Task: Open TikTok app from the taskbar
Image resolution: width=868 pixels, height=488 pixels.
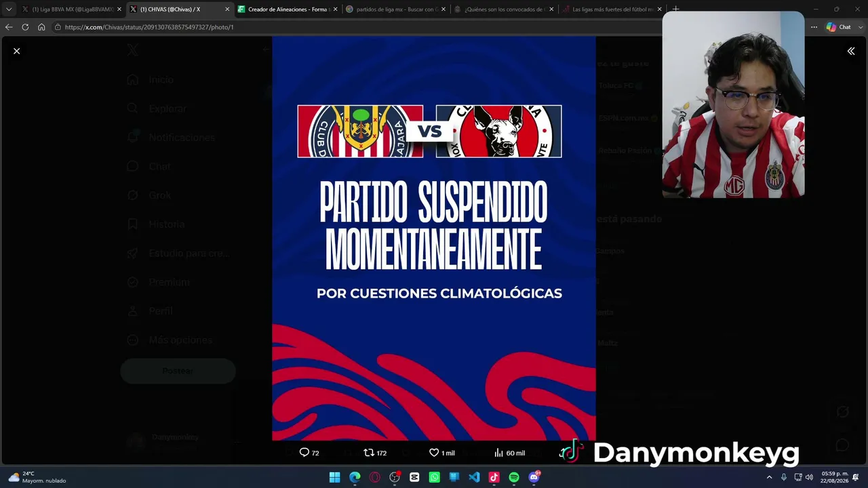Action: tap(494, 477)
